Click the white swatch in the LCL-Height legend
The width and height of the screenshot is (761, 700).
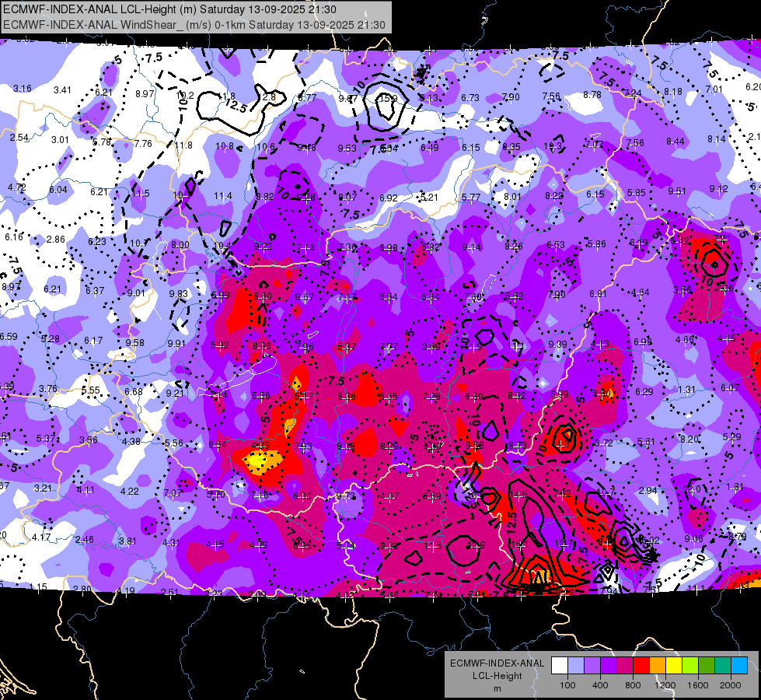560,666
